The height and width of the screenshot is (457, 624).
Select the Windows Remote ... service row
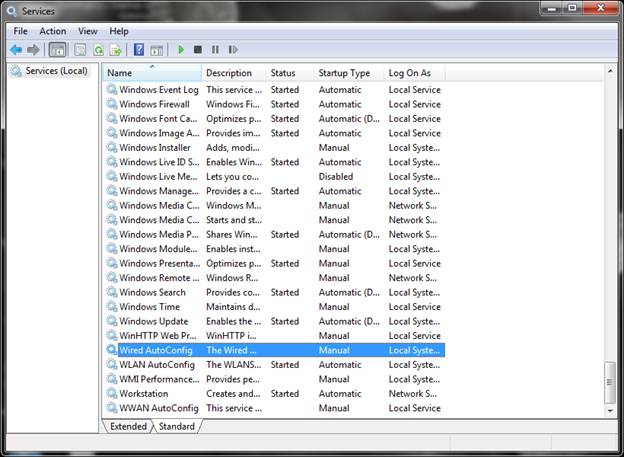275,277
